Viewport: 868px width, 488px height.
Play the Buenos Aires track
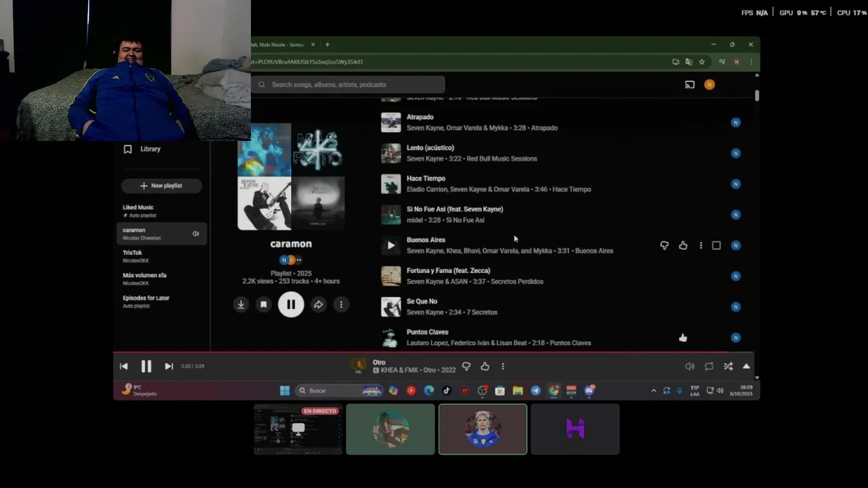click(x=391, y=245)
